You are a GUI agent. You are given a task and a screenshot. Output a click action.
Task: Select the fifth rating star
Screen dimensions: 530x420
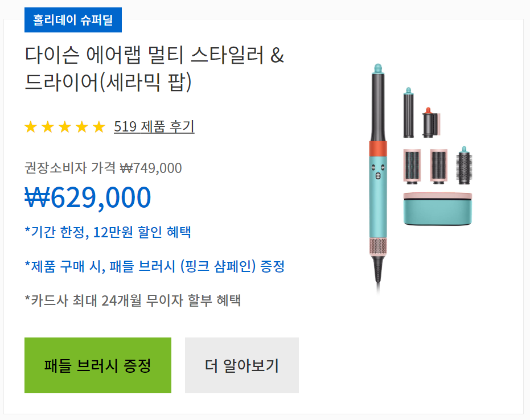pyautogui.click(x=98, y=127)
